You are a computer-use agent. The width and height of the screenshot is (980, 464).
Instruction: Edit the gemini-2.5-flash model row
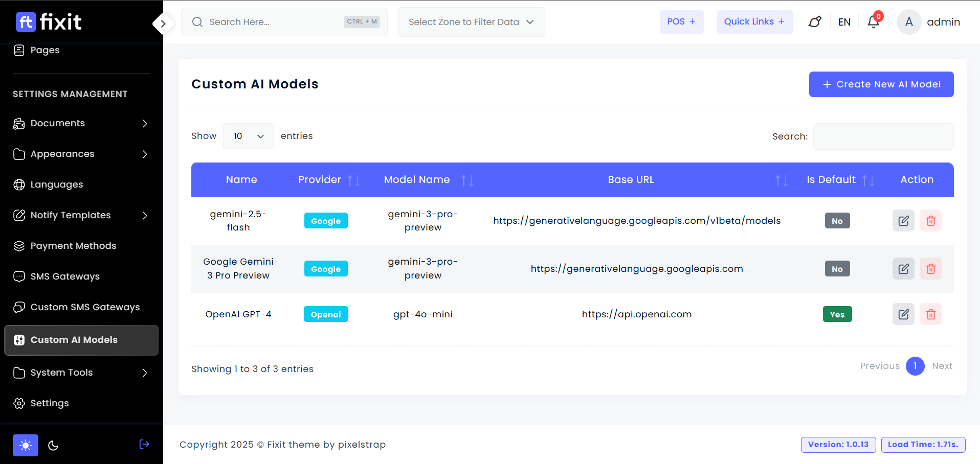click(903, 221)
